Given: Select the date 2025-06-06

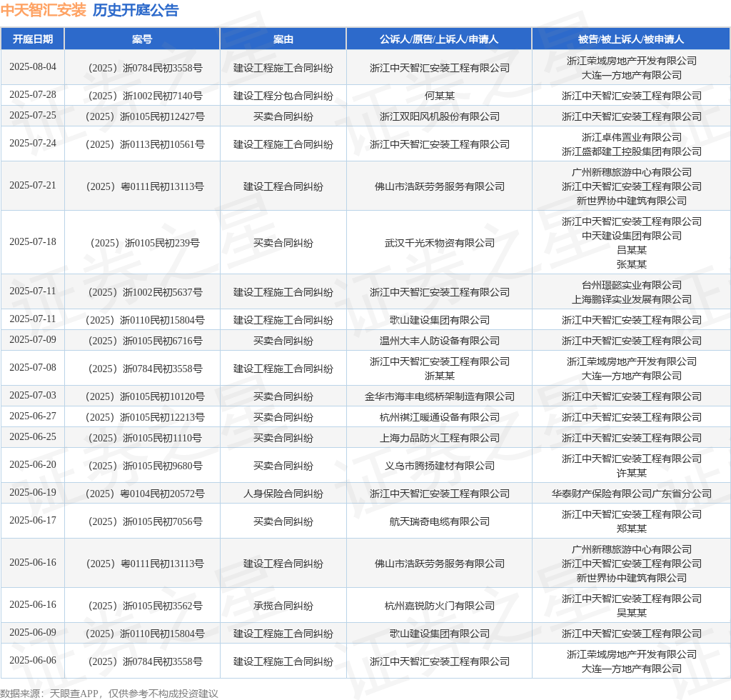Looking at the screenshot, I should pos(33,661).
